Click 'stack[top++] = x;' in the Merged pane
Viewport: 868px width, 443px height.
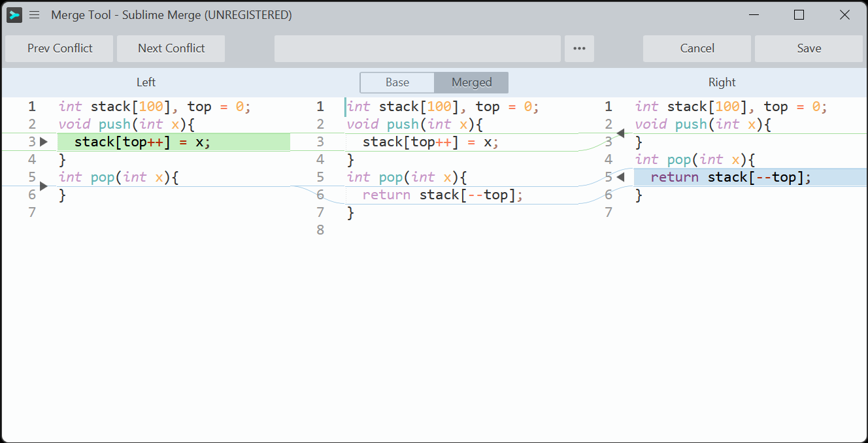click(431, 142)
